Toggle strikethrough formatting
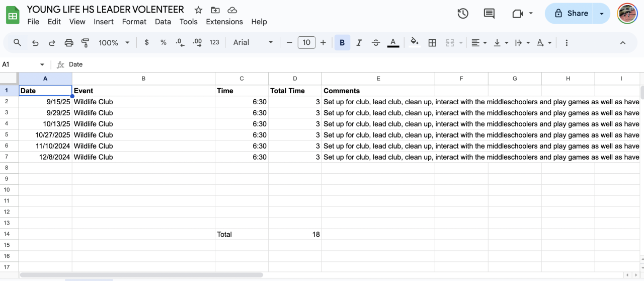Image resolution: width=644 pixels, height=281 pixels. (375, 43)
